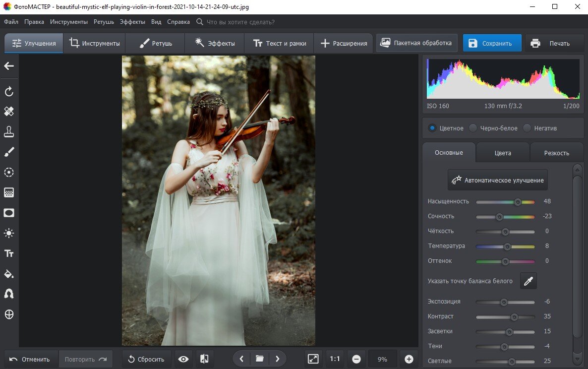Screen dimensions: 588x369
Task: Open the Ретушь menu in menu bar
Action: tap(104, 22)
